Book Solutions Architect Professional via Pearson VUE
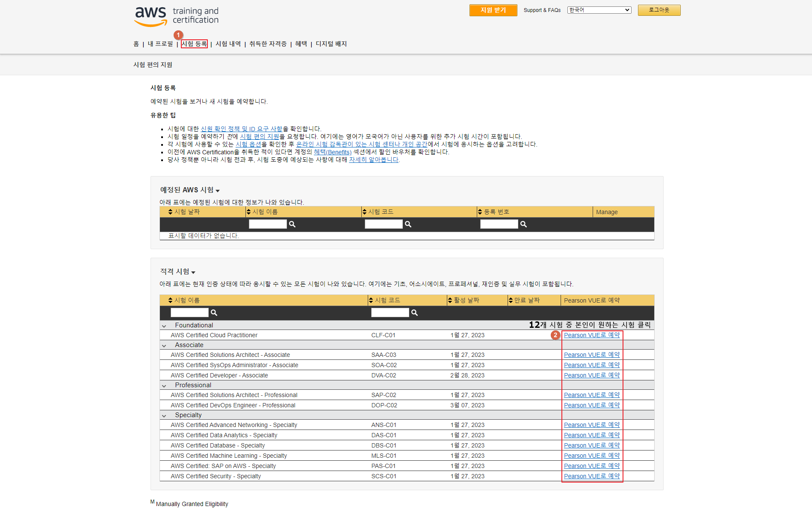Screen dimensions: 812x524 point(592,395)
